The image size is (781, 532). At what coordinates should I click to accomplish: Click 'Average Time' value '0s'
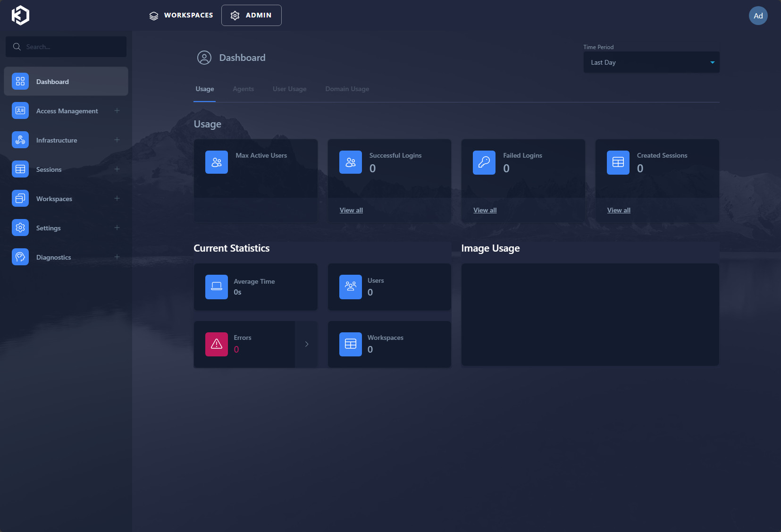click(237, 292)
